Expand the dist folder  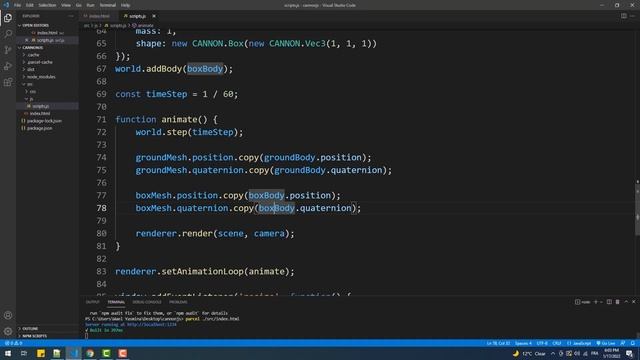[x=47, y=69]
